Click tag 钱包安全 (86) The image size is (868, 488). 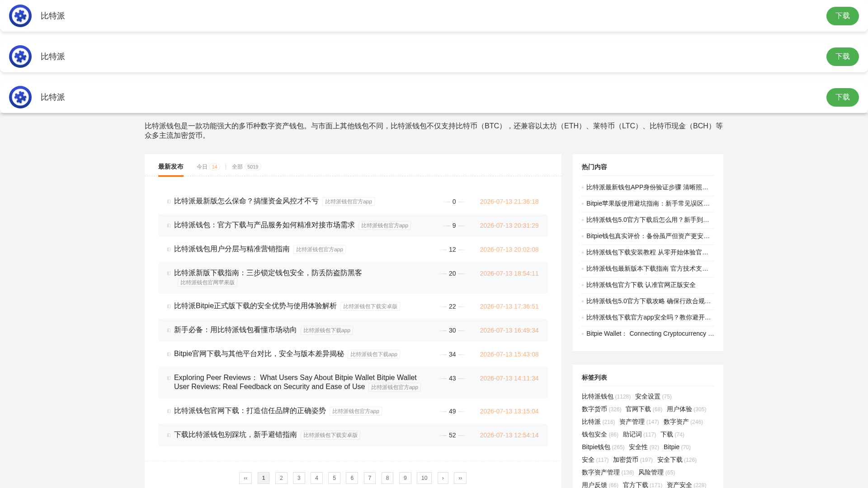tap(600, 434)
